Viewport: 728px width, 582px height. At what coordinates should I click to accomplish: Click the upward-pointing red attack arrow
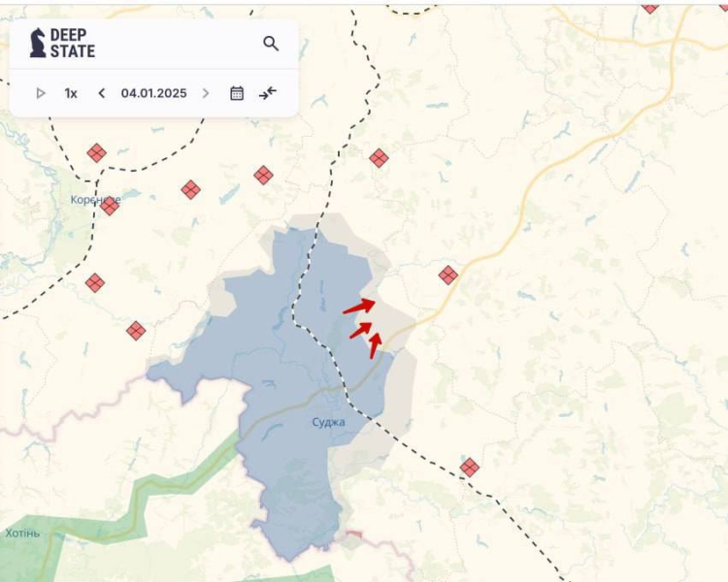point(375,343)
